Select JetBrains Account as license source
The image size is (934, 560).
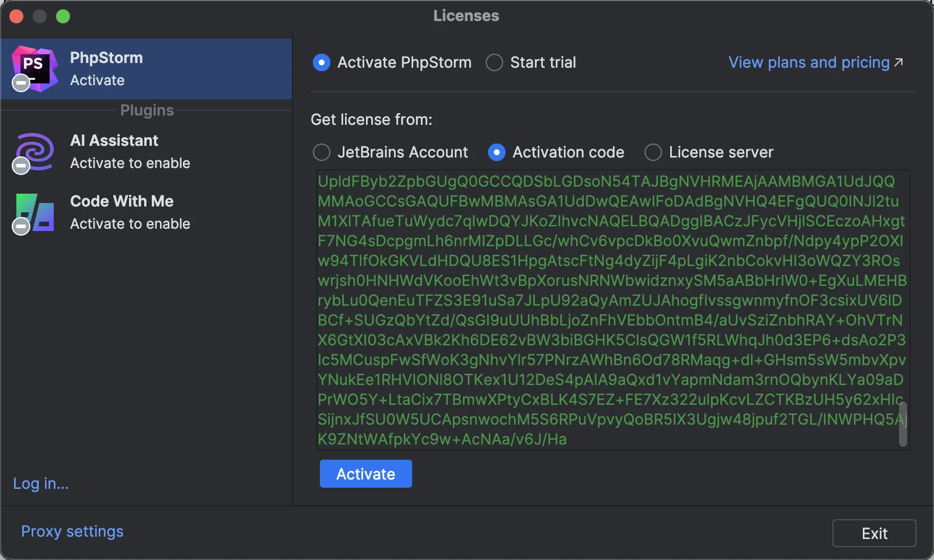(x=322, y=152)
